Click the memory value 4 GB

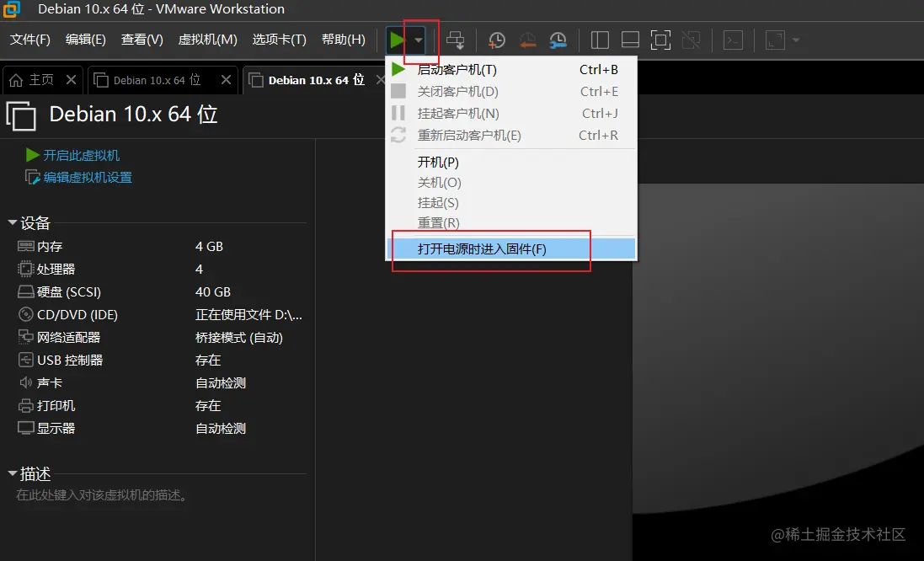pos(209,246)
